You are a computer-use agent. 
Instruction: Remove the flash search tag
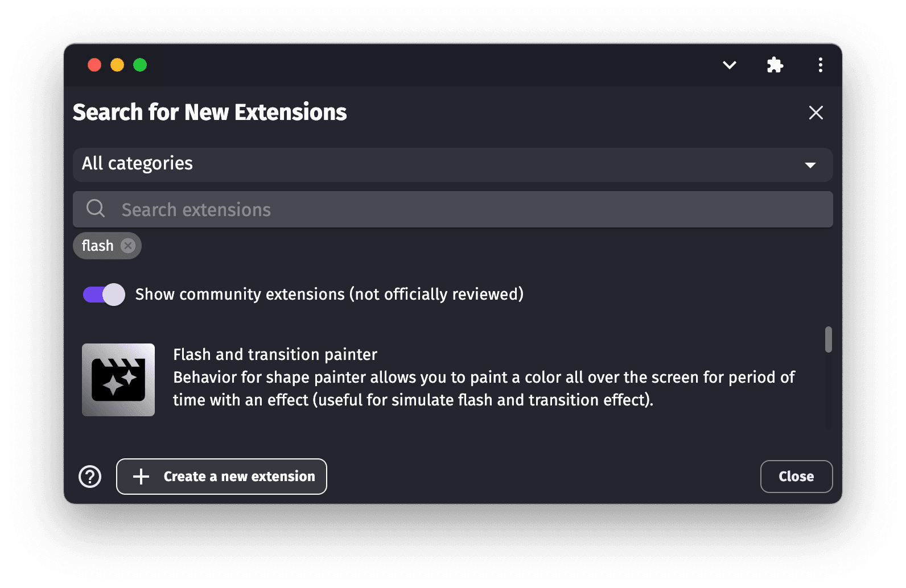[128, 246]
